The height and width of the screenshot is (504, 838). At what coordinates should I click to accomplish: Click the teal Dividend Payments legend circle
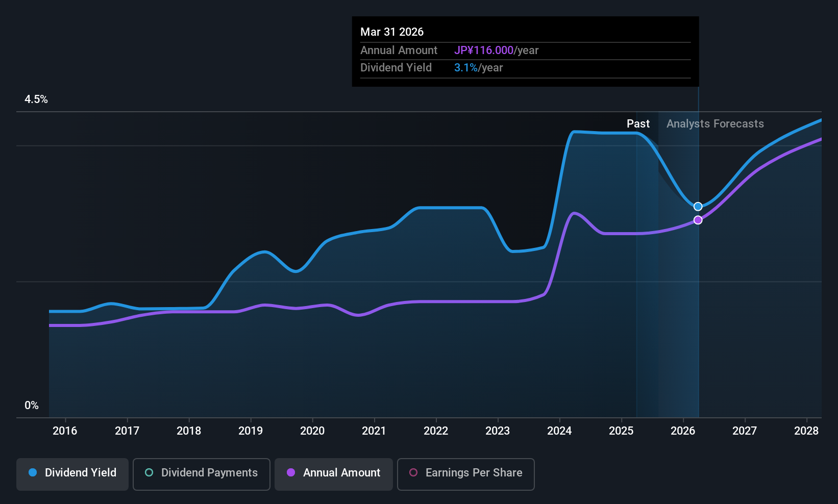[149, 472]
